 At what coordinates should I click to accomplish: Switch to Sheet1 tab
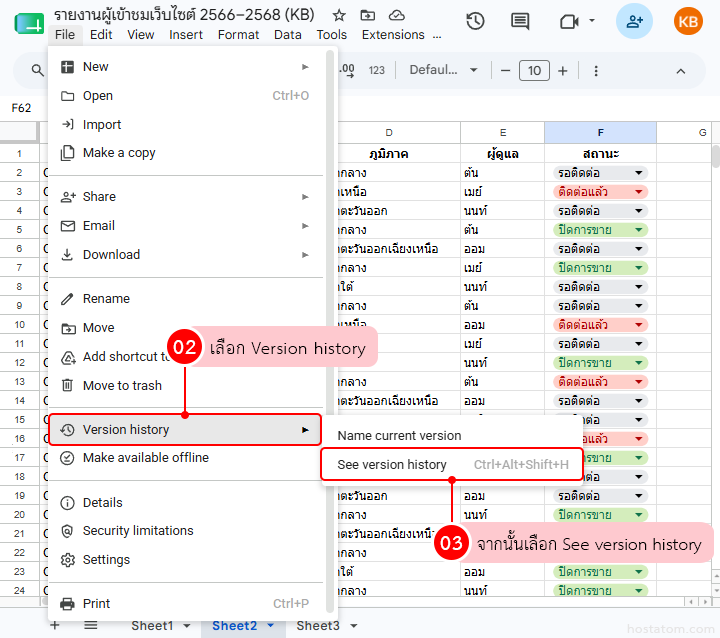click(x=152, y=626)
